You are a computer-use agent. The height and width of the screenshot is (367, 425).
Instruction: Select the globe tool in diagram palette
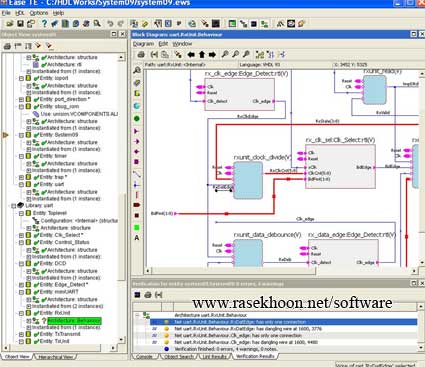137,106
